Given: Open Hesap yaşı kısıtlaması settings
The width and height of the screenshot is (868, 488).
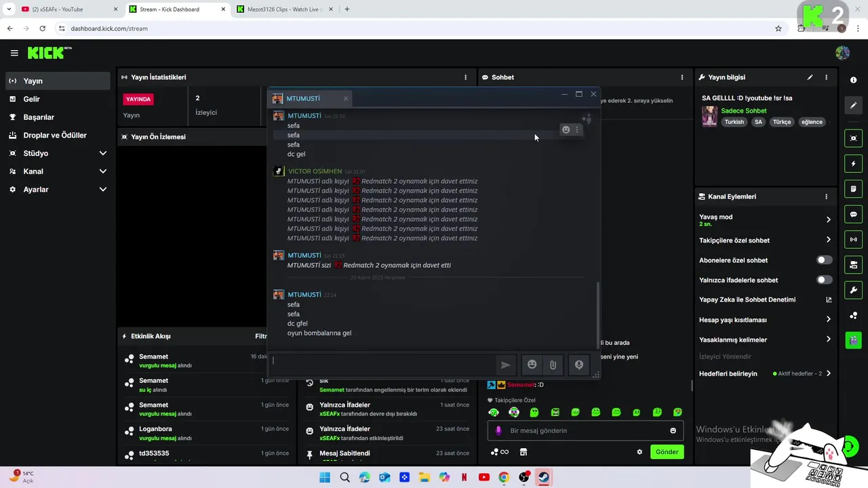Looking at the screenshot, I should click(828, 319).
